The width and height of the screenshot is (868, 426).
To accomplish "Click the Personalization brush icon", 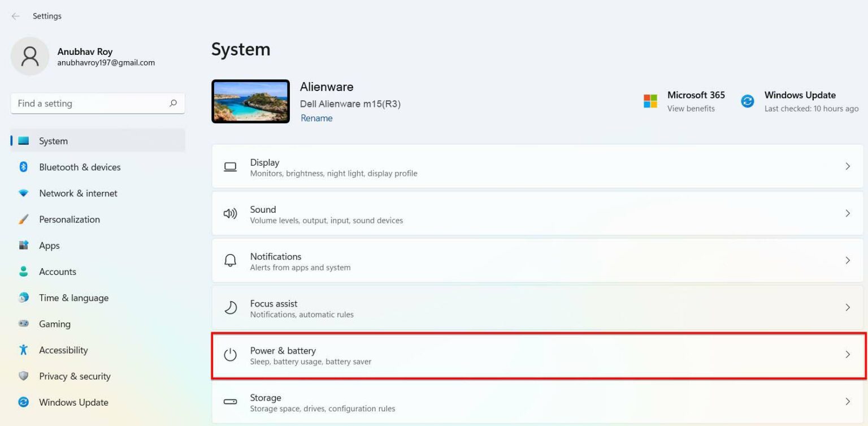I will [23, 219].
